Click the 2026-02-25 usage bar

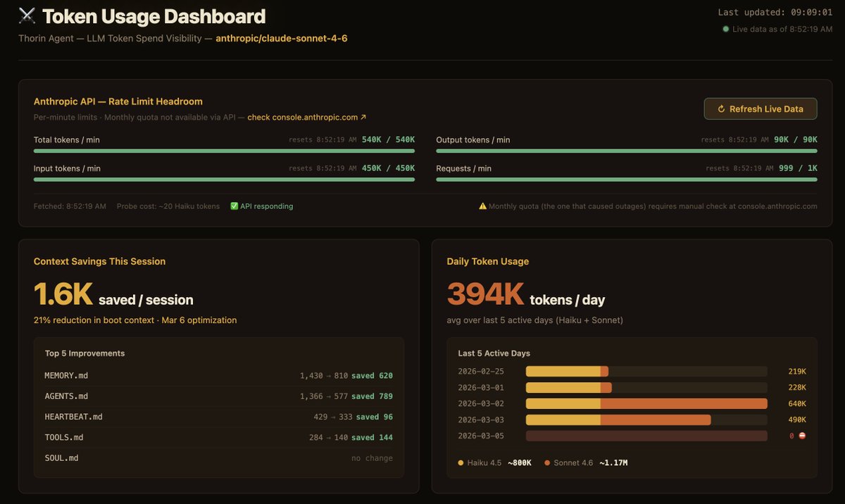point(646,371)
